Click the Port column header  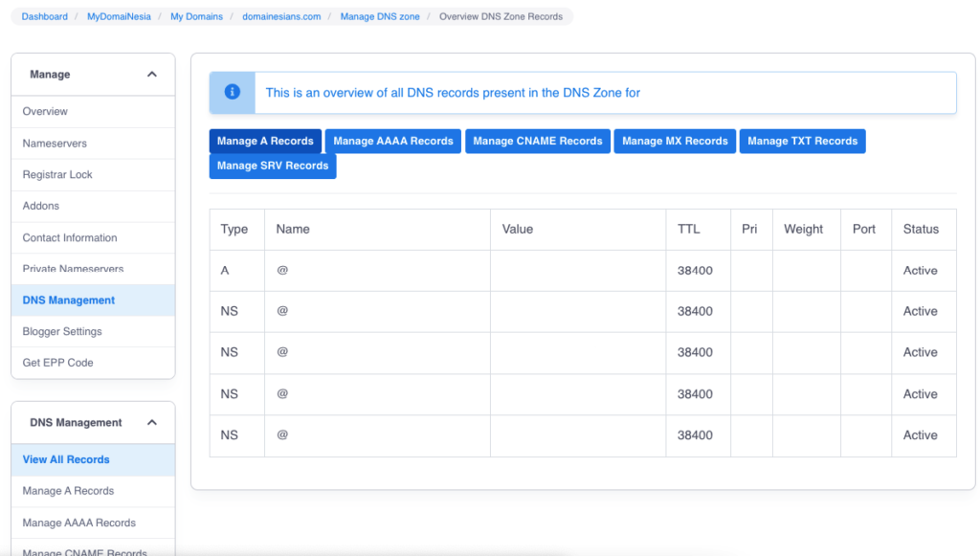click(864, 230)
